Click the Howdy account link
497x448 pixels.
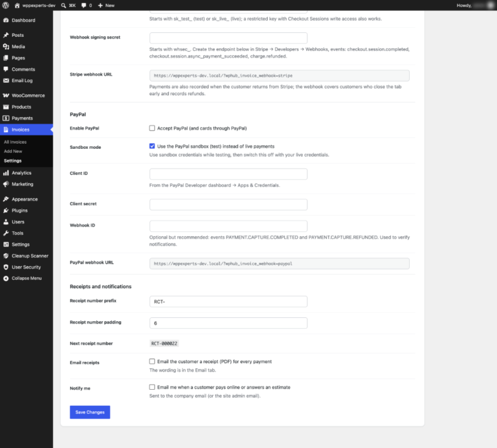tap(475, 5)
